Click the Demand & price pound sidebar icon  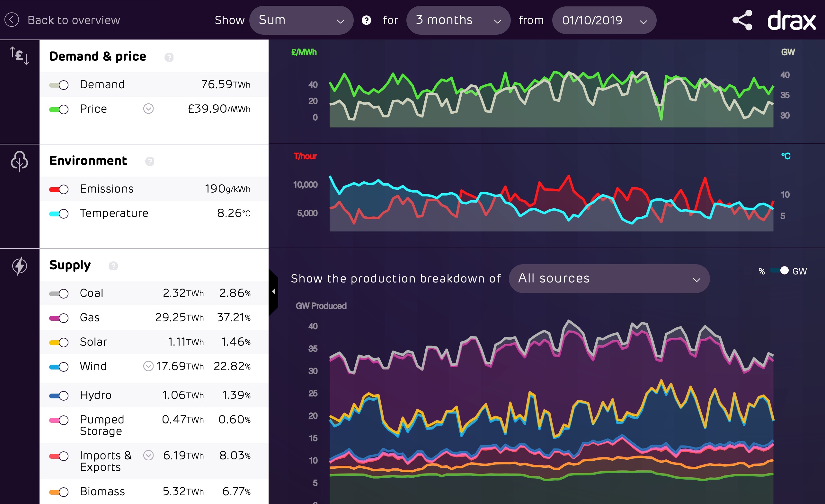coord(19,56)
